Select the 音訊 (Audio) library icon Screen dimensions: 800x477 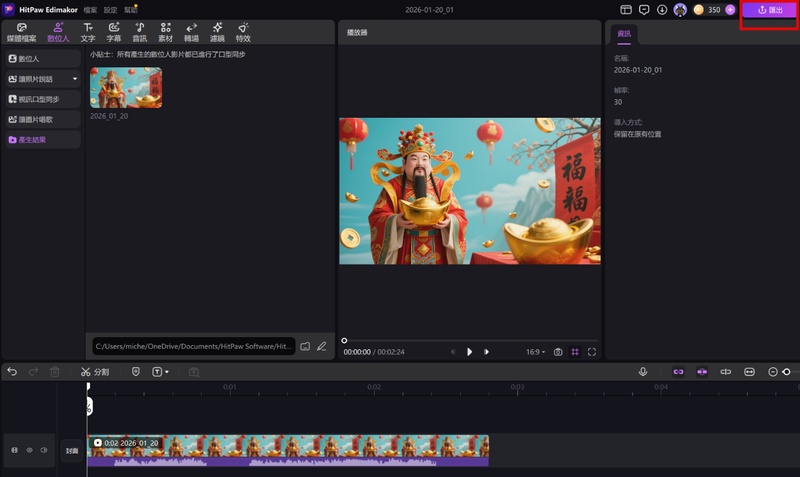point(140,31)
